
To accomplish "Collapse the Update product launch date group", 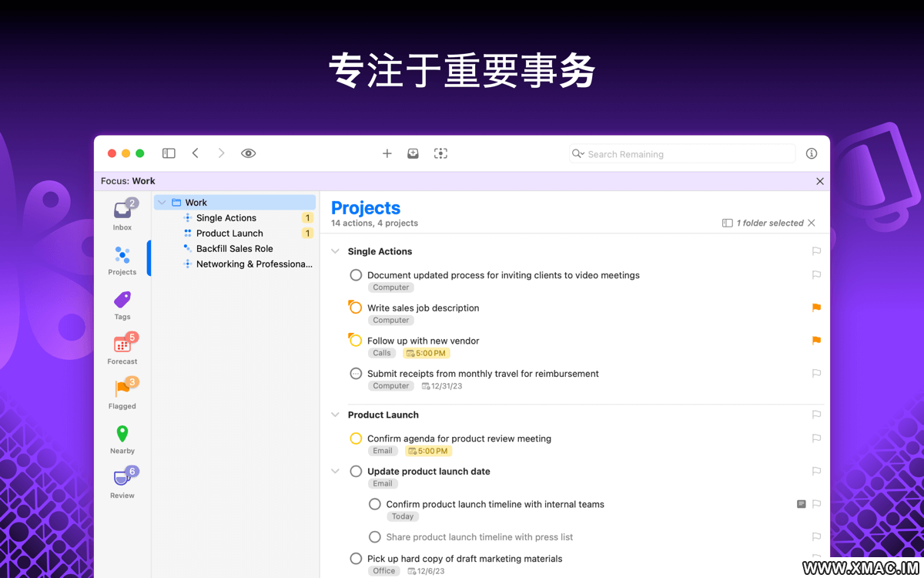I will tap(335, 472).
